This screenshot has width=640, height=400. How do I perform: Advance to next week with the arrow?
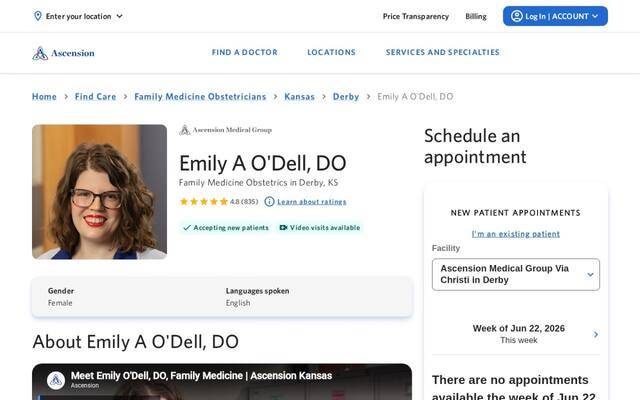596,334
